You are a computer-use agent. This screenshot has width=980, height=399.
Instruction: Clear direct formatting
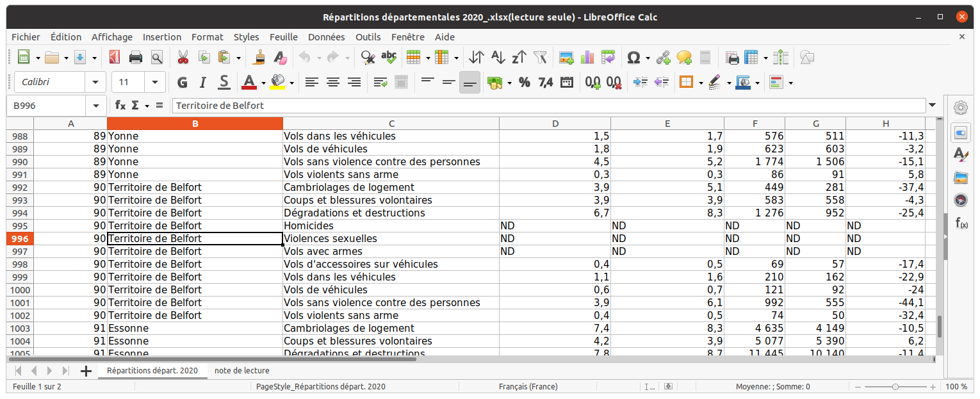281,58
